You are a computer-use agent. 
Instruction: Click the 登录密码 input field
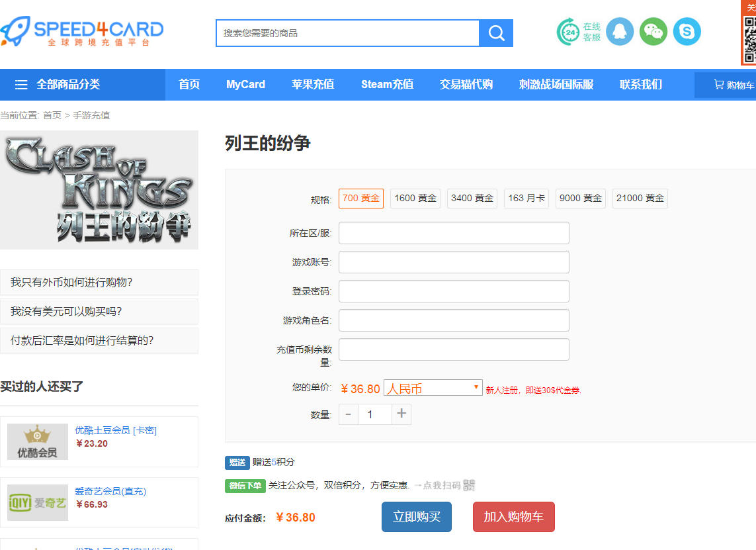pyautogui.click(x=454, y=291)
